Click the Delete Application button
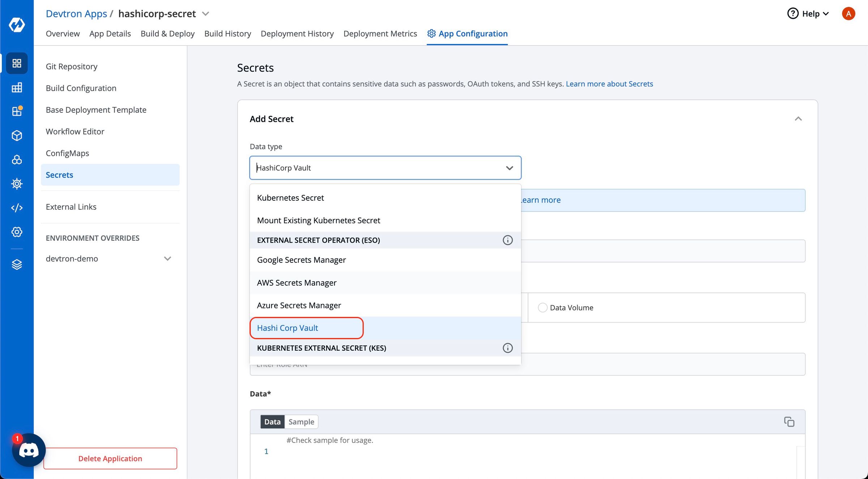This screenshot has width=868, height=479. [x=110, y=458]
